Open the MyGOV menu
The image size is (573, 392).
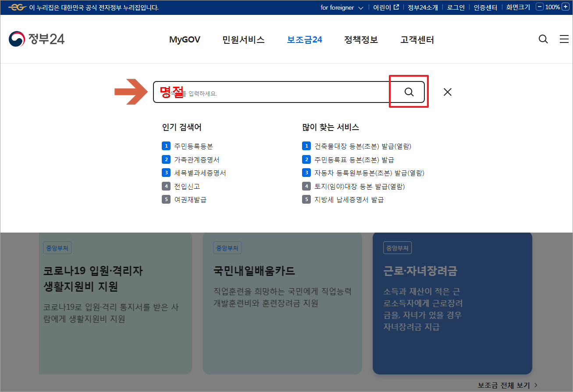tap(185, 39)
